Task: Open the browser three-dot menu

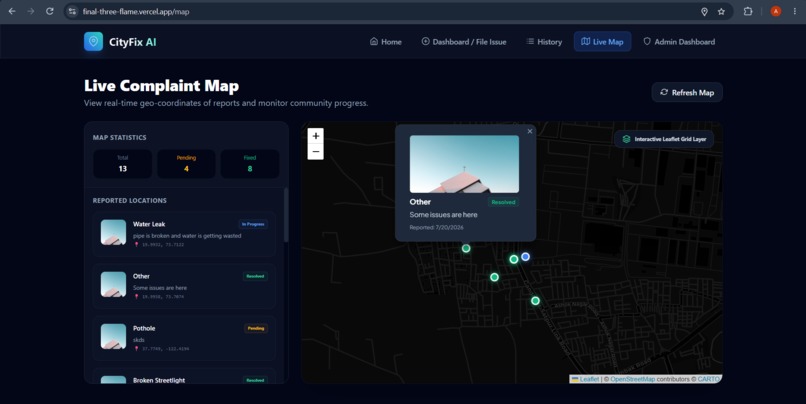Action: click(x=795, y=11)
